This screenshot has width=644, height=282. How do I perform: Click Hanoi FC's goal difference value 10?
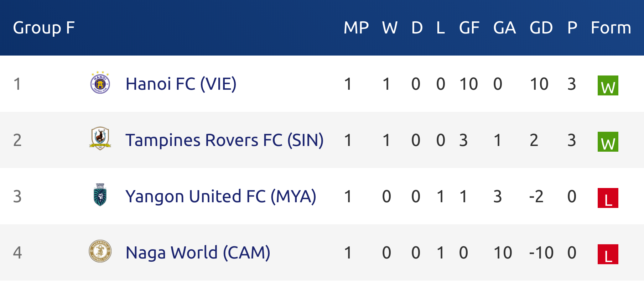pyautogui.click(x=539, y=84)
